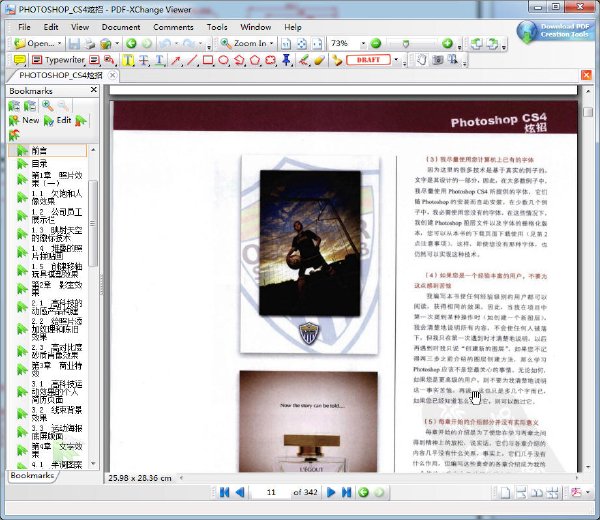The width and height of the screenshot is (600, 520).
Task: Select the Eraser tool
Action: [x=319, y=60]
